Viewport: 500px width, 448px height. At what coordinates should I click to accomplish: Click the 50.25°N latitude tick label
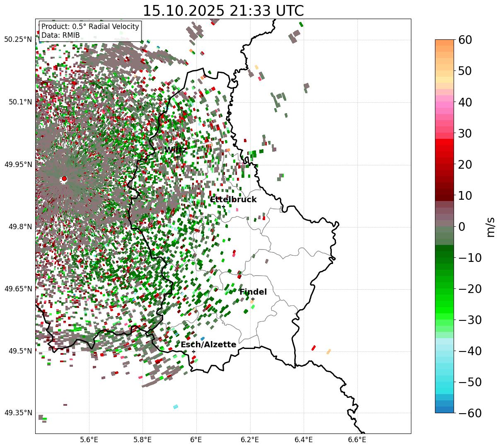(18, 39)
